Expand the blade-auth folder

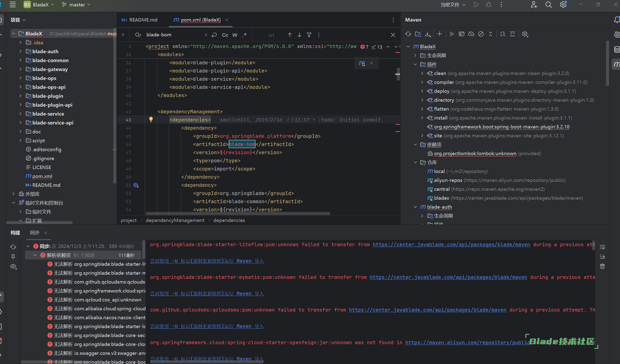(21, 51)
